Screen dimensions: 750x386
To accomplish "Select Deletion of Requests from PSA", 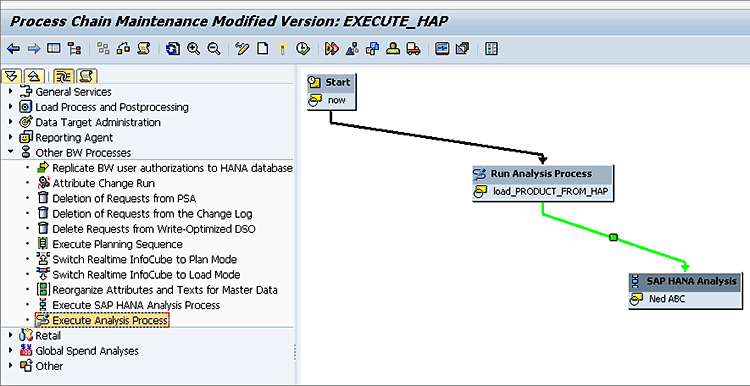I will [x=124, y=199].
